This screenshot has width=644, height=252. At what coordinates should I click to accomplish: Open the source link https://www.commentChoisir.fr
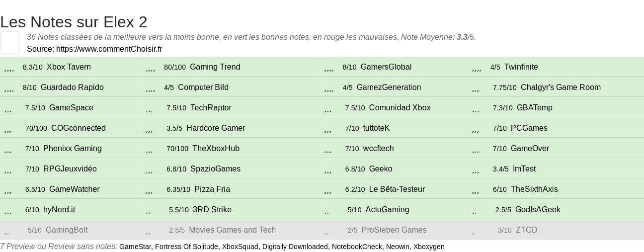pos(109,49)
